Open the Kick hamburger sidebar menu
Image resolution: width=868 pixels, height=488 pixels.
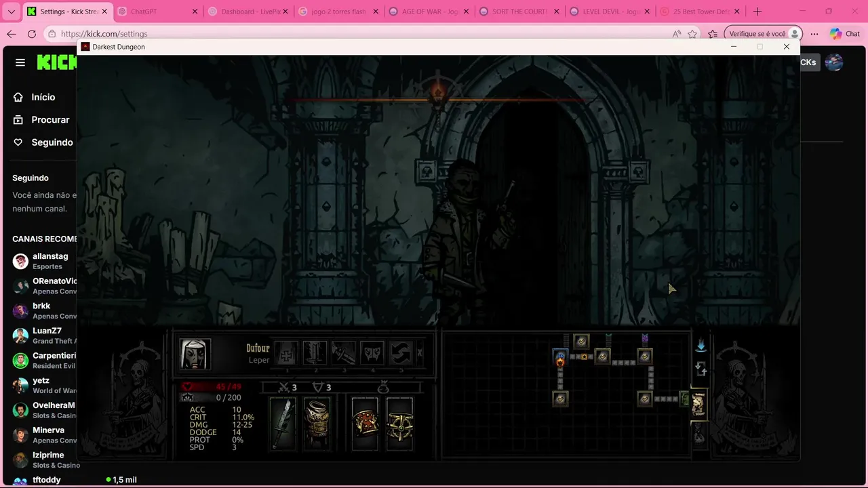(20, 62)
